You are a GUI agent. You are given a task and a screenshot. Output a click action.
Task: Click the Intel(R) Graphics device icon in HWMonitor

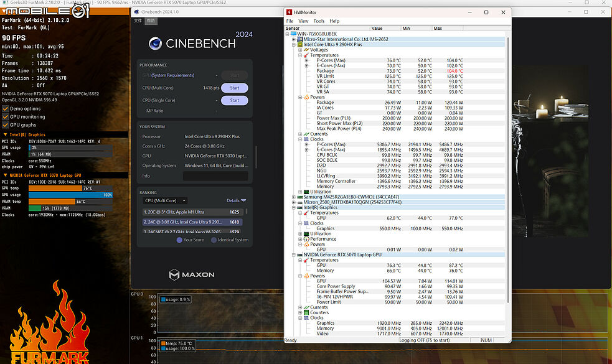point(299,208)
